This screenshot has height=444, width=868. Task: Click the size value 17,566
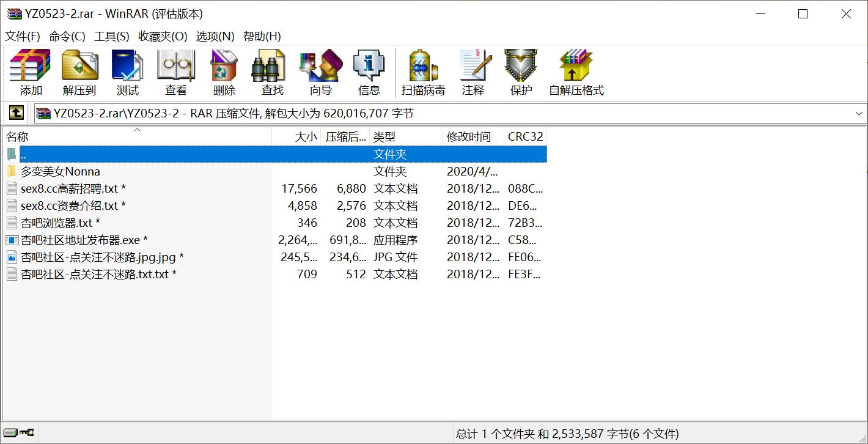[x=299, y=188]
